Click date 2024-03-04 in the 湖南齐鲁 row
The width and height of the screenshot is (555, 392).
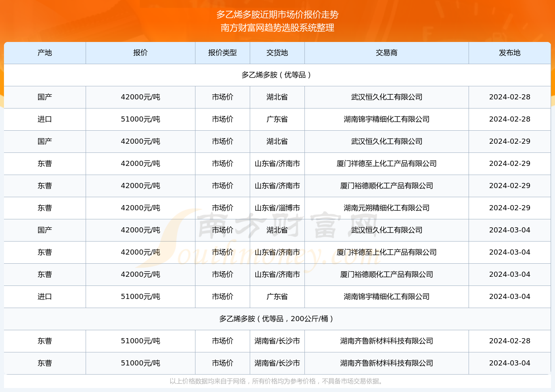pyautogui.click(x=510, y=363)
